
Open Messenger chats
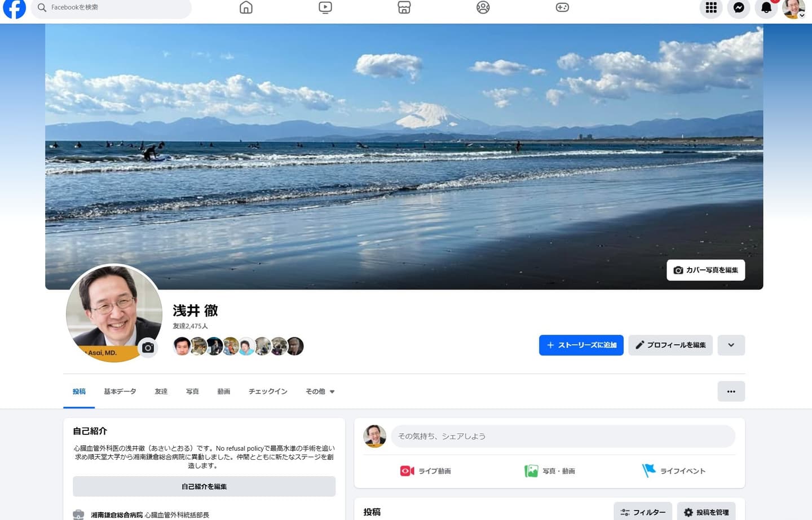[x=739, y=8]
